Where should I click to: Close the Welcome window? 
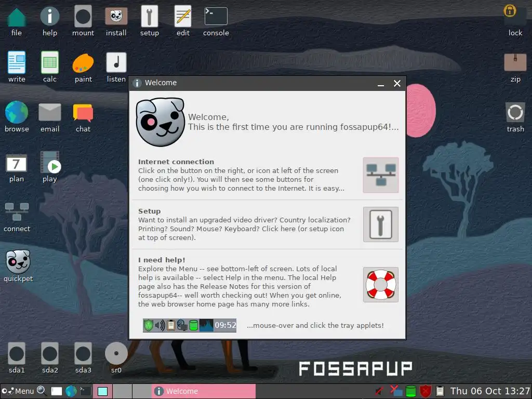coord(397,84)
